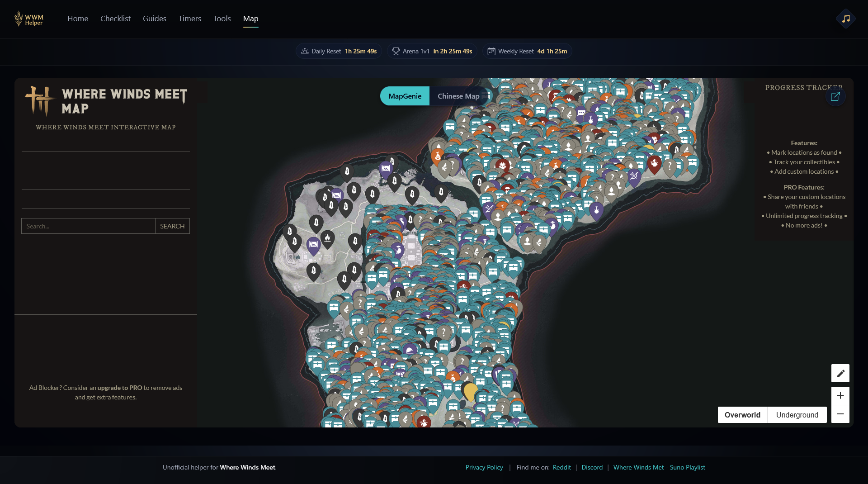
Task: Select the purple picture marker beside the campfire
Action: (x=313, y=246)
